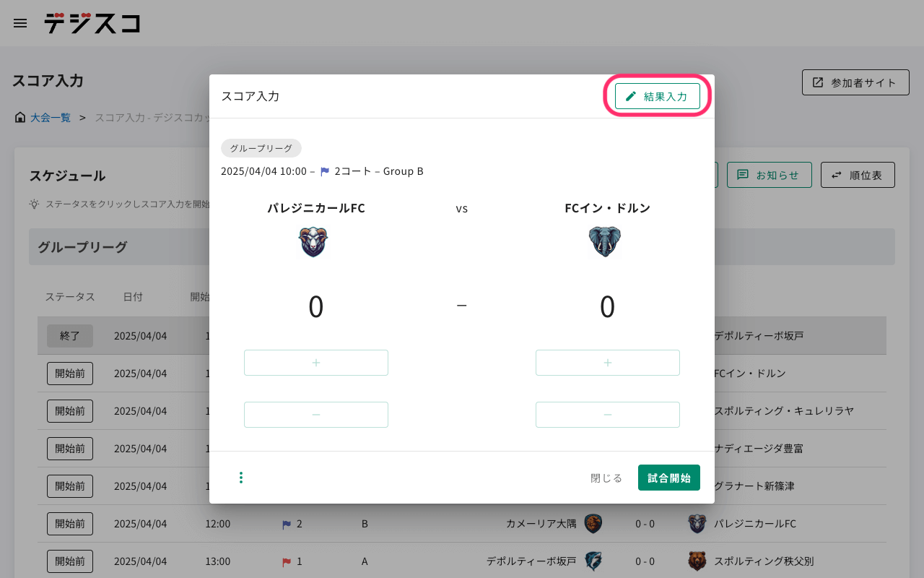This screenshot has width=924, height=578.
Task: Increase パレジニカールFC score with plus
Action: point(316,363)
